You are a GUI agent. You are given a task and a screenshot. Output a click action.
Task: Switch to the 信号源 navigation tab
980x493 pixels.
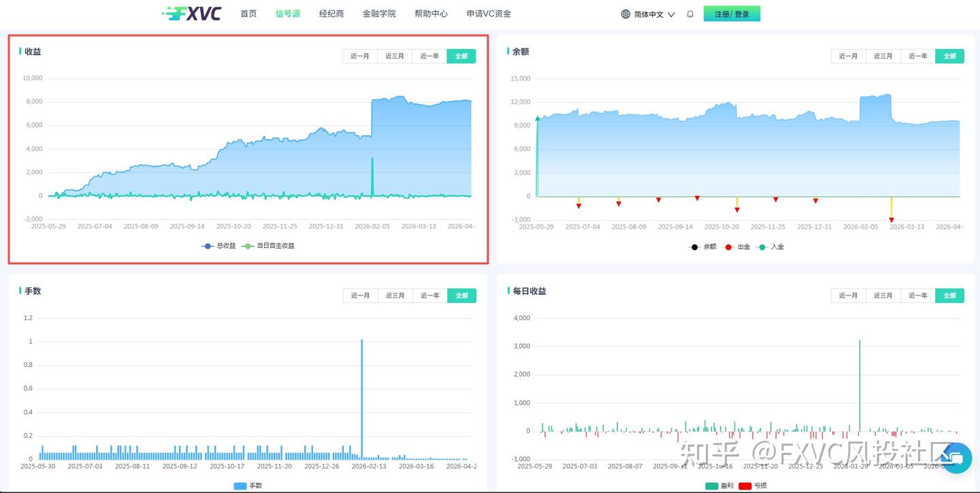287,12
